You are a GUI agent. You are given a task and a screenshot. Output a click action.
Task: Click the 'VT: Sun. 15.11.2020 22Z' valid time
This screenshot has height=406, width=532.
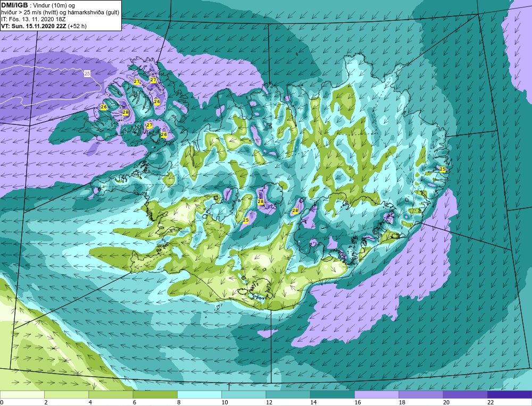34,26
